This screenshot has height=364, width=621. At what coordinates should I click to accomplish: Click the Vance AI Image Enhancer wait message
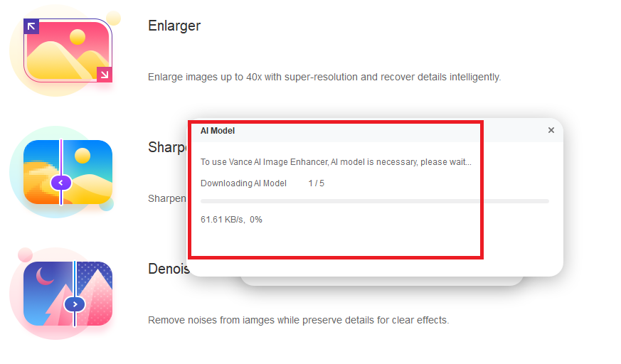[x=336, y=162]
